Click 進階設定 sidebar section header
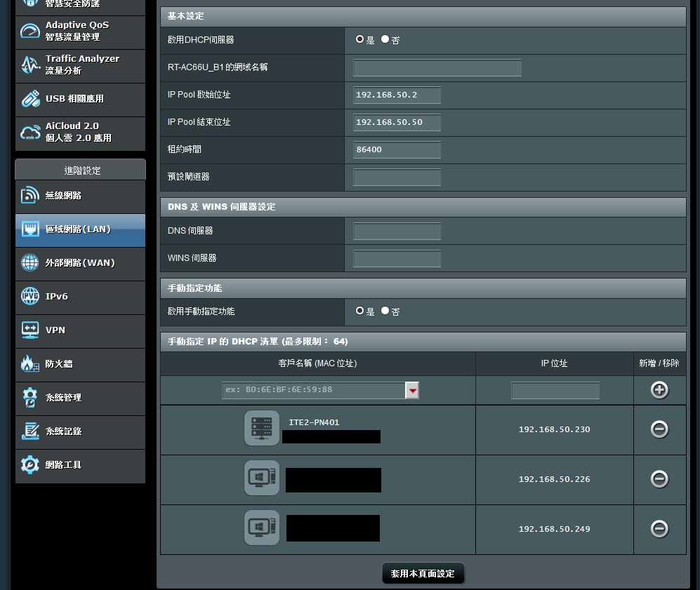This screenshot has width=700, height=590. click(x=81, y=170)
